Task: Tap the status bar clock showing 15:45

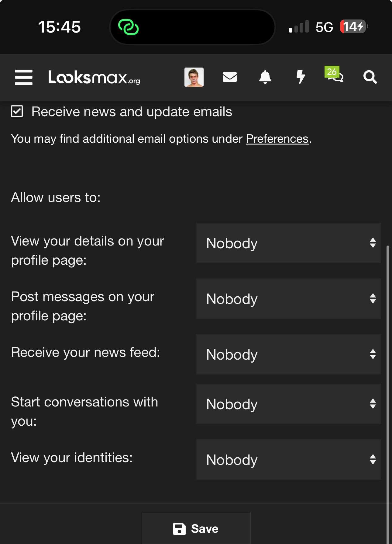Action: tap(60, 27)
